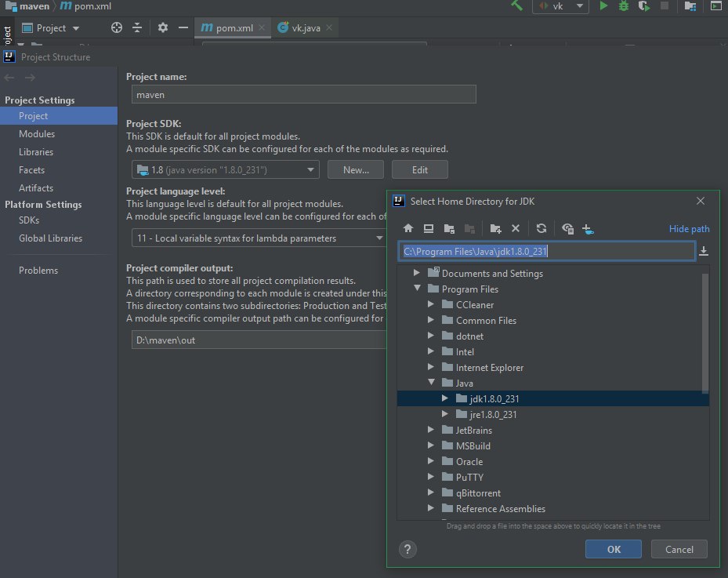
Task: Open the Problems section
Action: [38, 271]
